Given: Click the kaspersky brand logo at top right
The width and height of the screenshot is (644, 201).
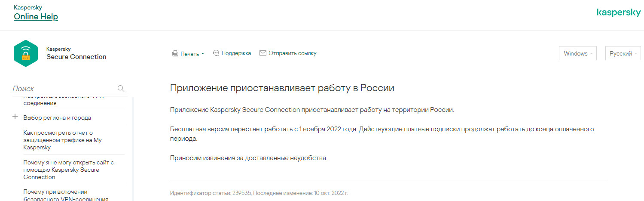Looking at the screenshot, I should (618, 13).
